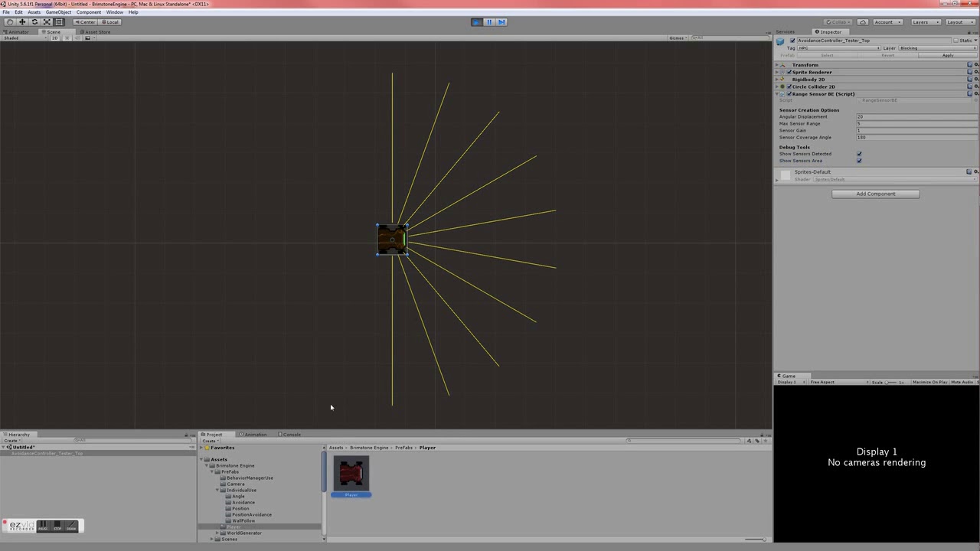Screen dimensions: 980x551
Task: Select the Move tool
Action: point(21,21)
